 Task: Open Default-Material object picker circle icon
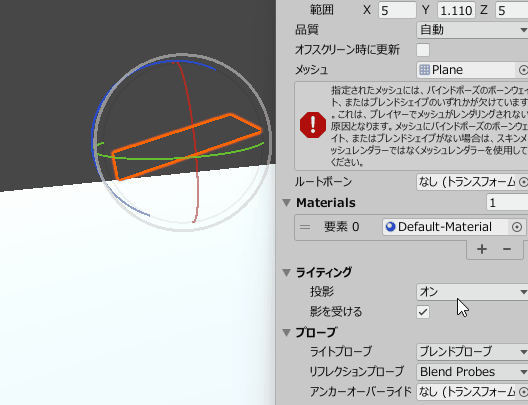(x=517, y=227)
